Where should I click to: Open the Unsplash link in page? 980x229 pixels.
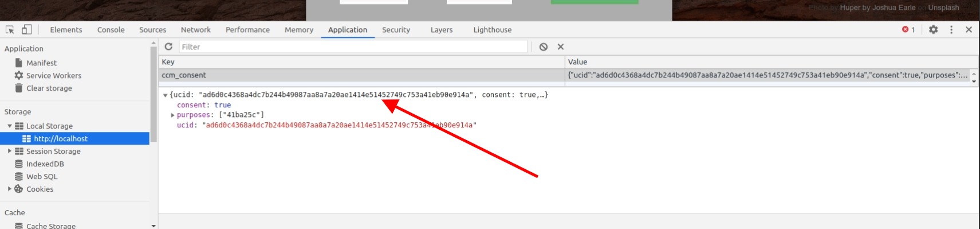(943, 7)
